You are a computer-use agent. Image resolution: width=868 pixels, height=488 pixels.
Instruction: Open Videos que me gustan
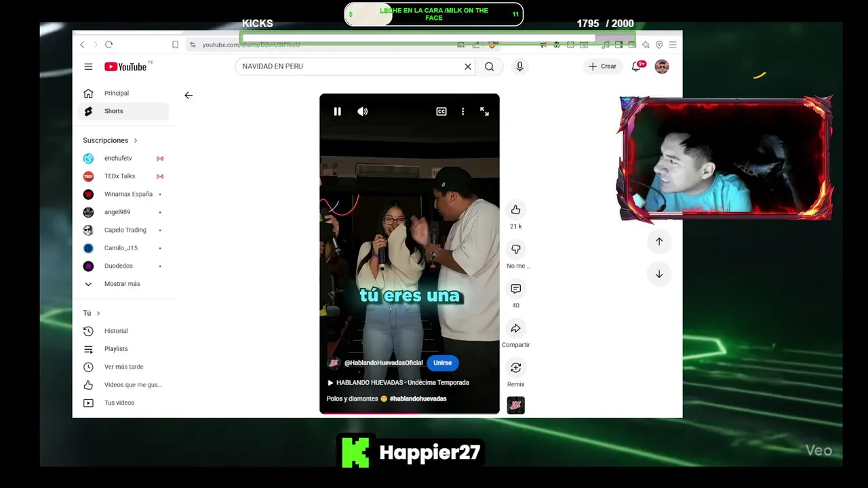(123, 385)
